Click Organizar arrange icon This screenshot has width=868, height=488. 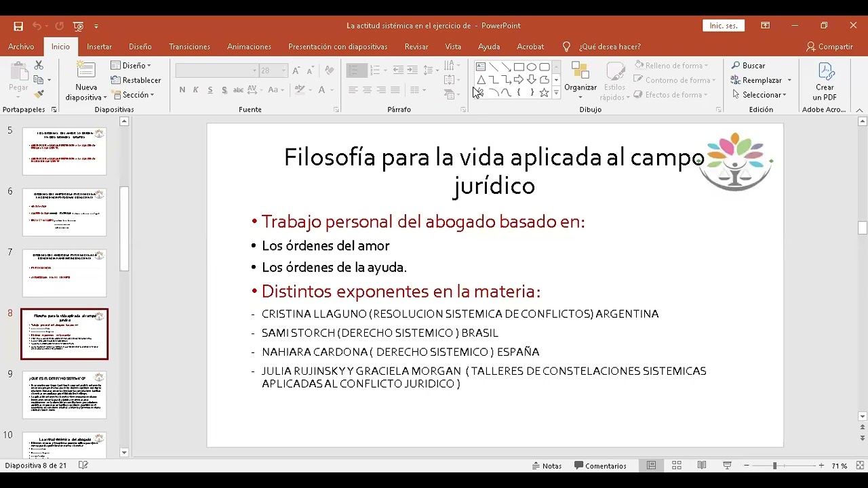580,80
